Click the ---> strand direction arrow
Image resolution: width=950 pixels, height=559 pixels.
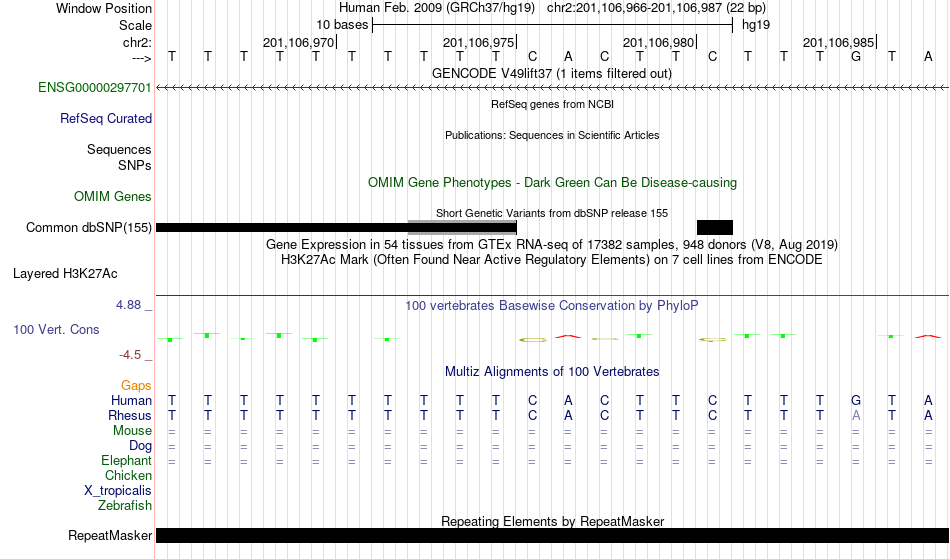tap(141, 58)
